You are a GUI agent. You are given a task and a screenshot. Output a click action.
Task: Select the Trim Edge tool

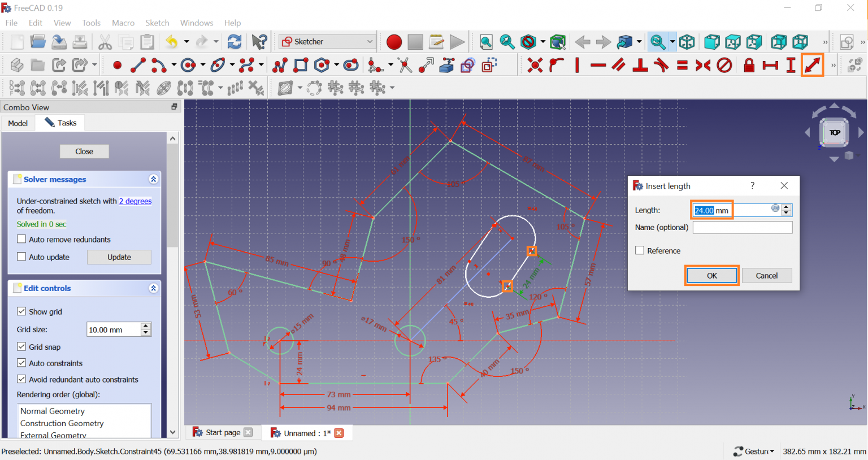pyautogui.click(x=405, y=66)
